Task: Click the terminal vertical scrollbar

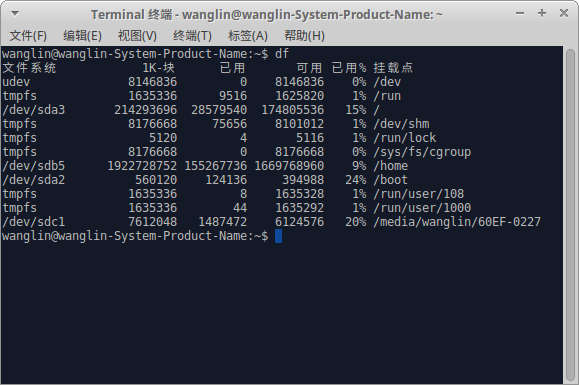Action: tap(571, 215)
